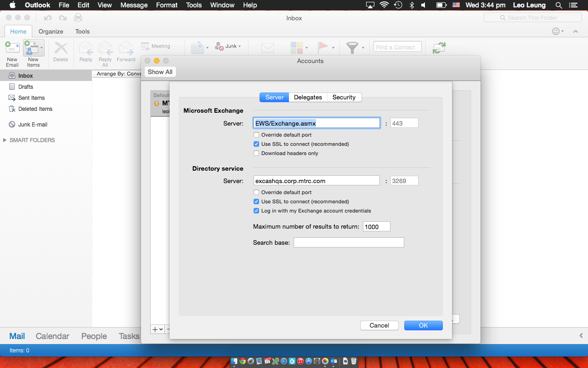Viewport: 588px width, 368px height.
Task: Toggle Override default port under Directory service
Action: click(x=256, y=192)
